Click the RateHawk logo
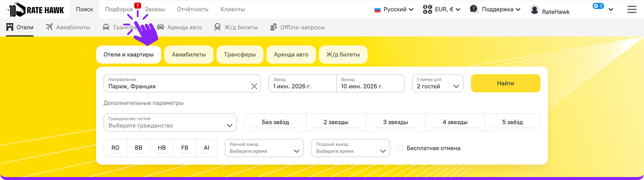 35,10
